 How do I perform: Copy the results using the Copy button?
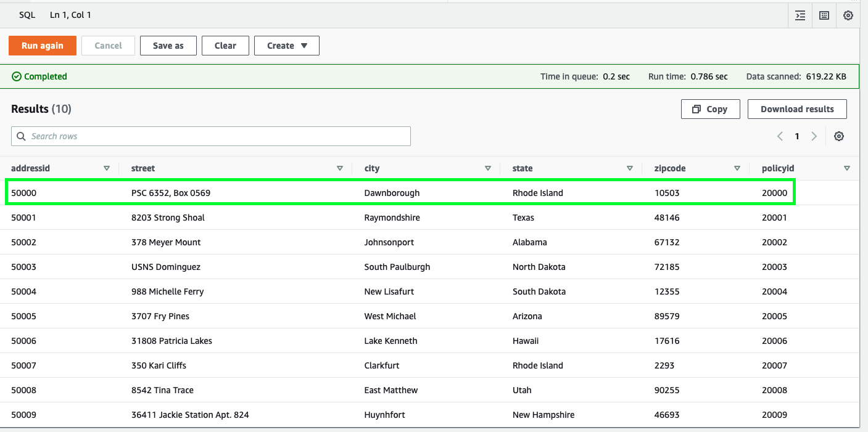[709, 109]
